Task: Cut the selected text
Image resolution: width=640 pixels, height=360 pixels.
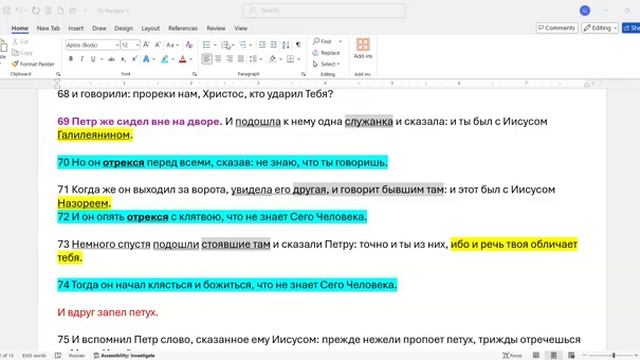Action: 20,42
